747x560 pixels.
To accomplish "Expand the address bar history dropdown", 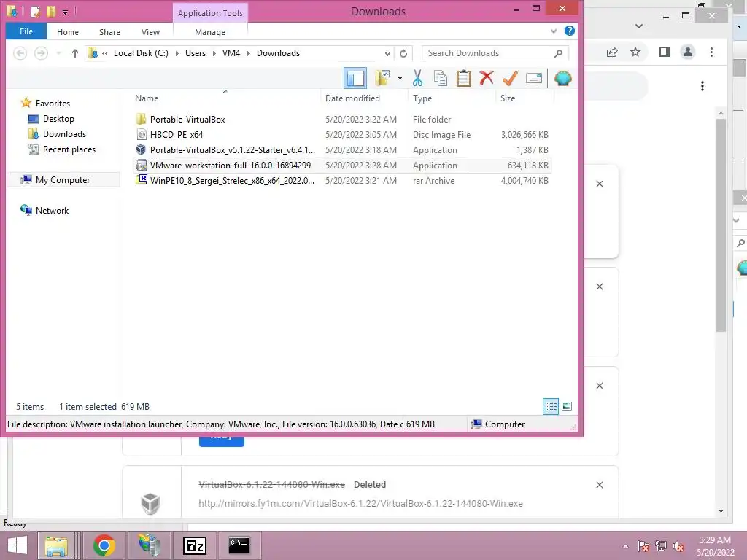I will point(388,53).
